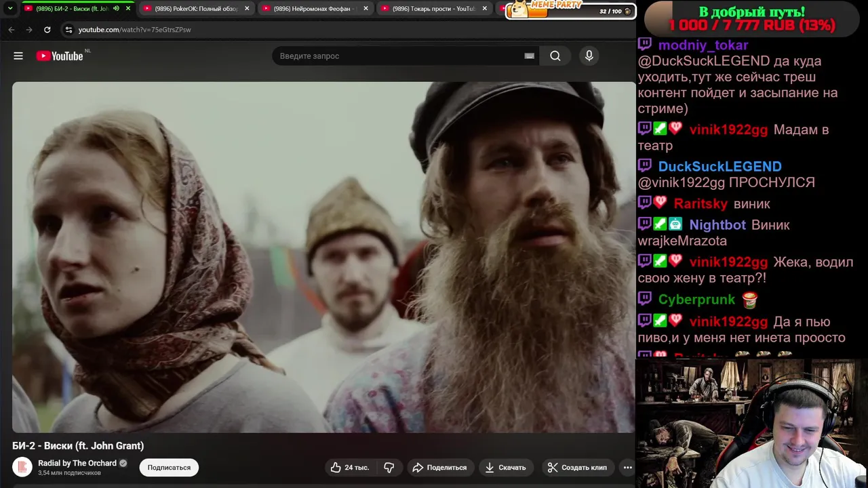Click the 'Подписаться' subscribe button
The height and width of the screenshot is (488, 868).
tap(169, 467)
